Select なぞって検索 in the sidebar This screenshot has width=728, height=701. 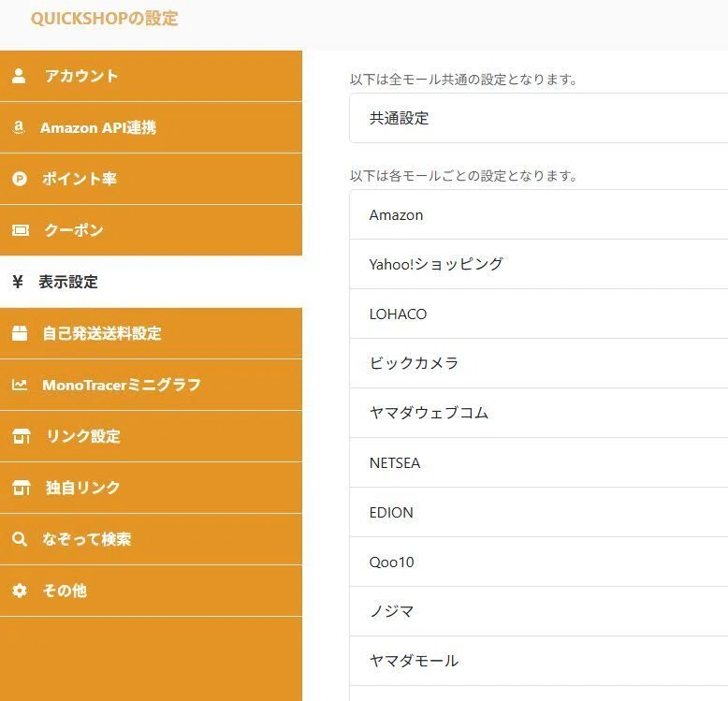(x=151, y=539)
